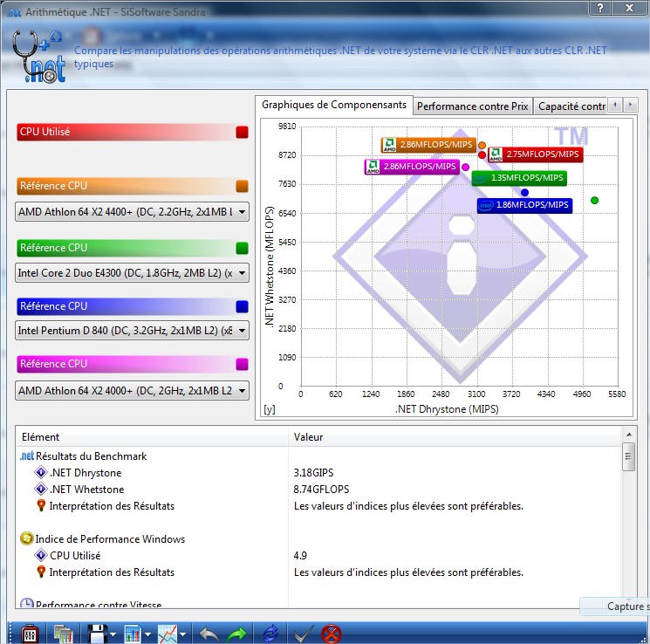Click the lightbulb icon beside 8.74GFLOPS interpretation
650x644 pixels.
click(41, 505)
